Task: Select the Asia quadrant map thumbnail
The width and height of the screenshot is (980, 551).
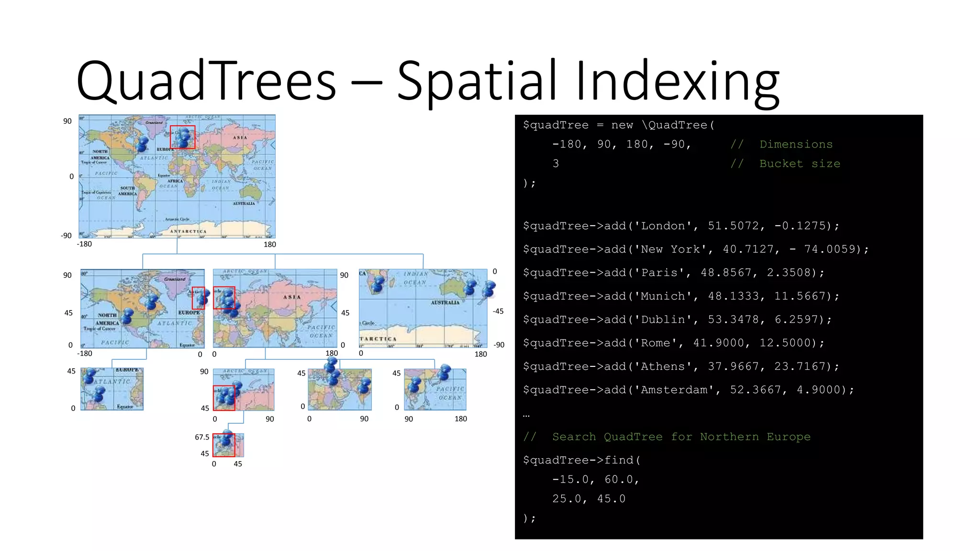Action: point(275,309)
